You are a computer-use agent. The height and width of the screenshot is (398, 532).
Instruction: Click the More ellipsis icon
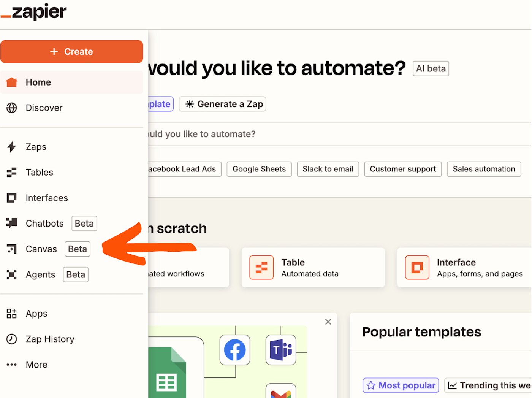[12, 365]
